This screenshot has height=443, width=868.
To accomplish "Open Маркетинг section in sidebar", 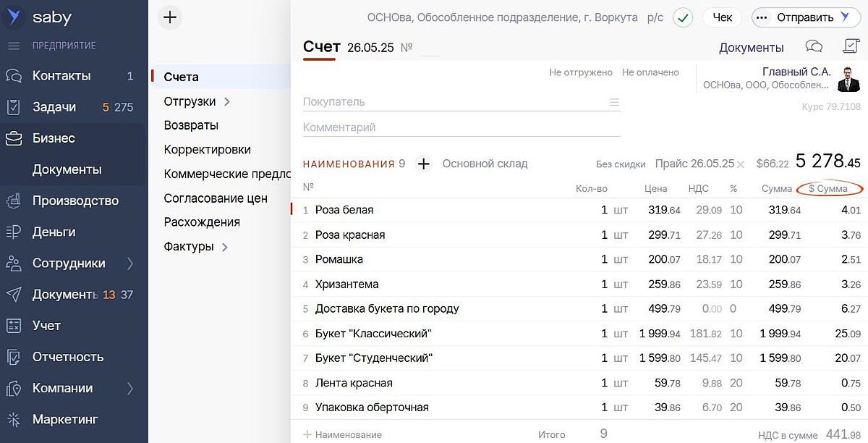I will 64,419.
